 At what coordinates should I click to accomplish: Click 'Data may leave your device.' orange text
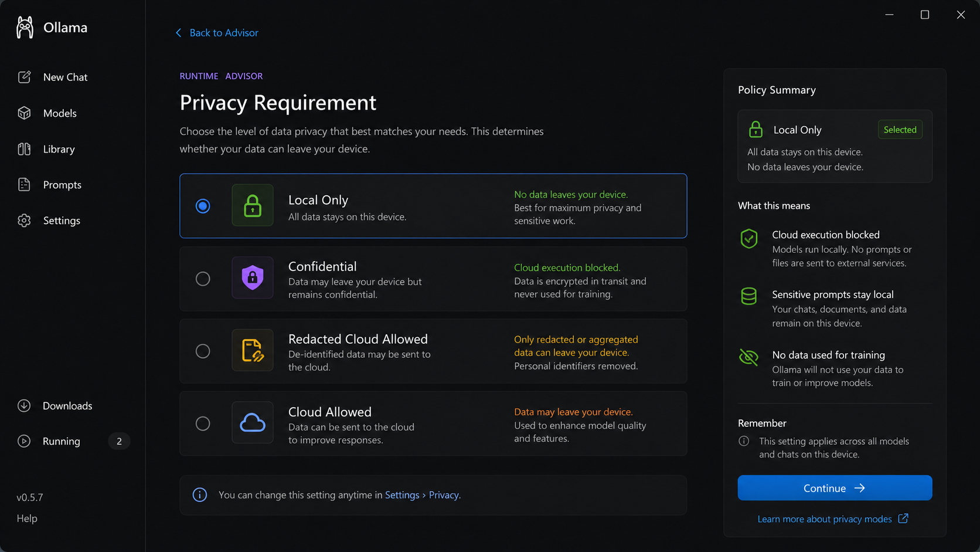(x=573, y=412)
